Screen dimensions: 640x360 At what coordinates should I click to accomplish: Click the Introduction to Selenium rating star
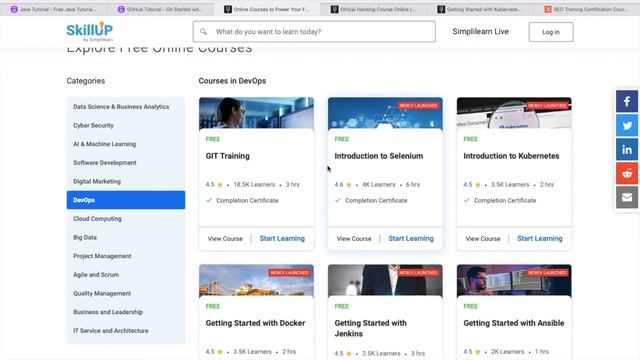(x=349, y=184)
